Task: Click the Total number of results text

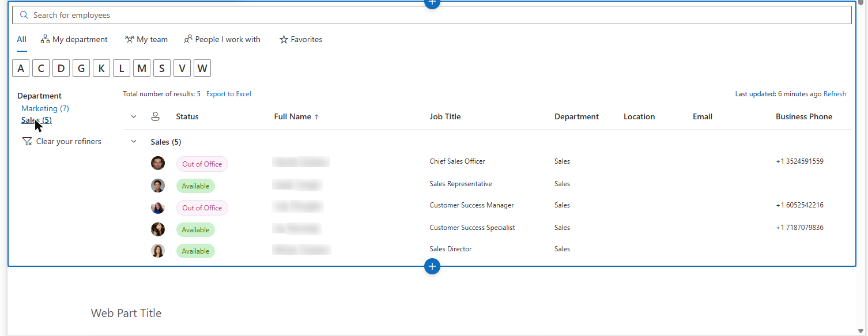Action: (161, 94)
